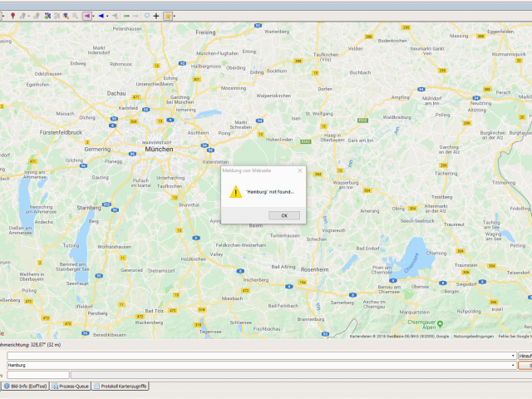Click the grayed-out magnifier icon
This screenshot has height=399, width=532.
point(75,16)
